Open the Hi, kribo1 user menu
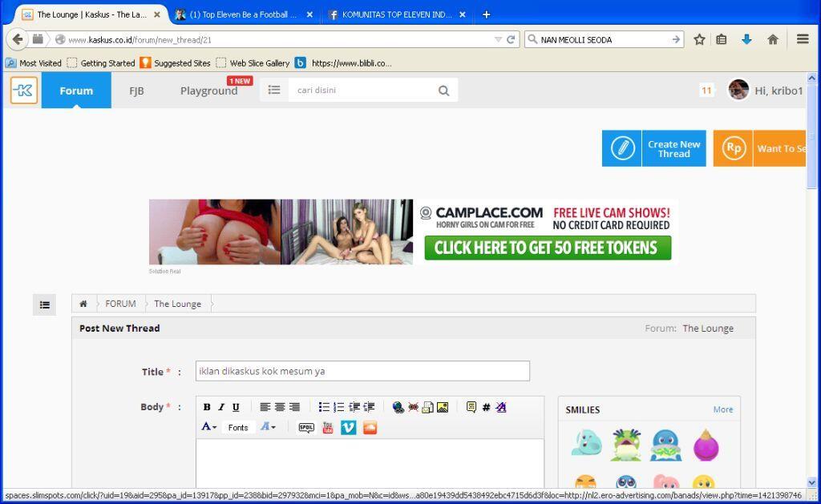This screenshot has width=821, height=504. [765, 91]
